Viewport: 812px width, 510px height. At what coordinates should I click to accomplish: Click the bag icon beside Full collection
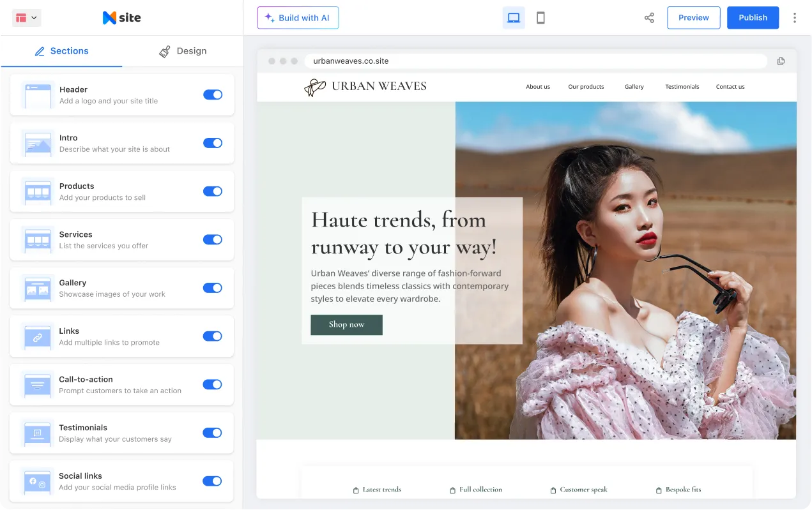[x=453, y=490]
